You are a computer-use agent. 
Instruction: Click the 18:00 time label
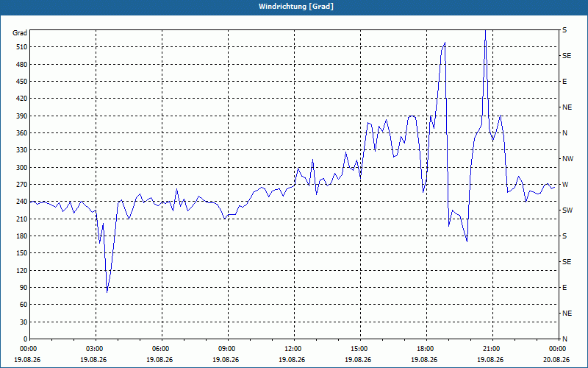[426, 349]
